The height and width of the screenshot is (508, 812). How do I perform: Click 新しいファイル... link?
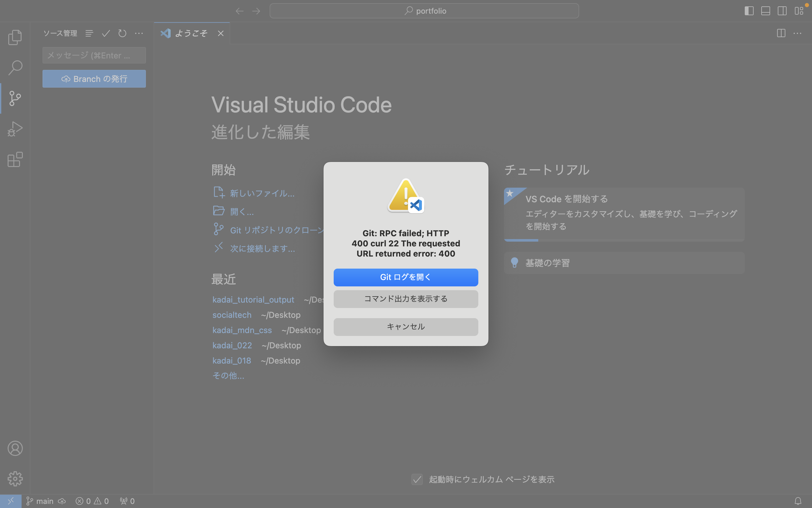[254, 193]
